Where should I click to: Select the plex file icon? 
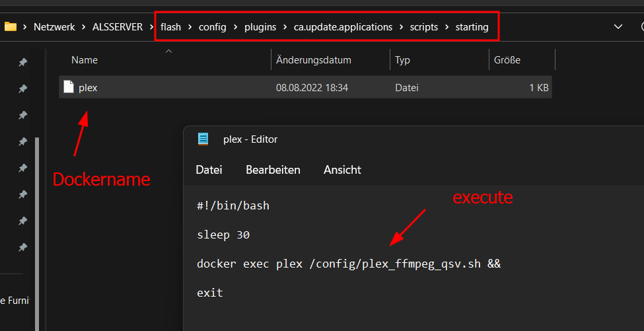tap(69, 87)
